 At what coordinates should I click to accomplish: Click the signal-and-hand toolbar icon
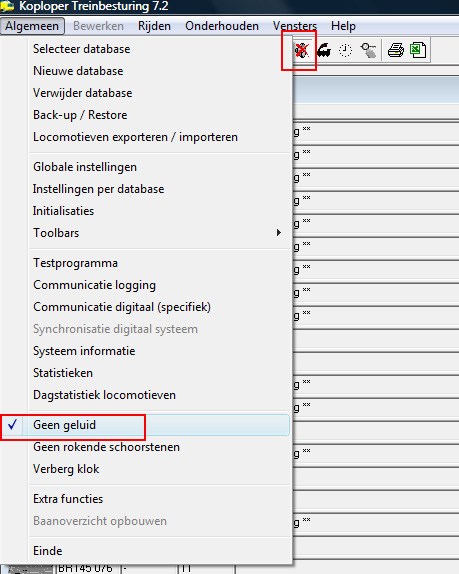[368, 50]
